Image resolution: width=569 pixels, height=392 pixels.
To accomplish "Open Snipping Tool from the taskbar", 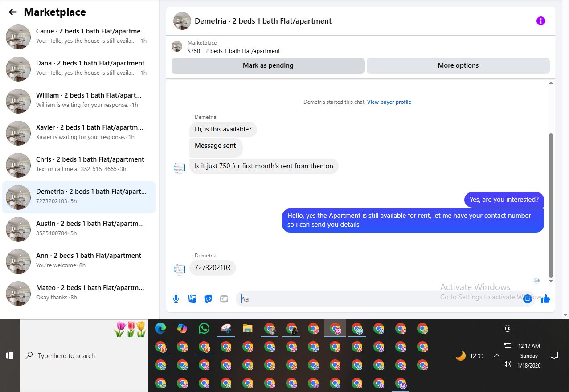I will [226, 329].
